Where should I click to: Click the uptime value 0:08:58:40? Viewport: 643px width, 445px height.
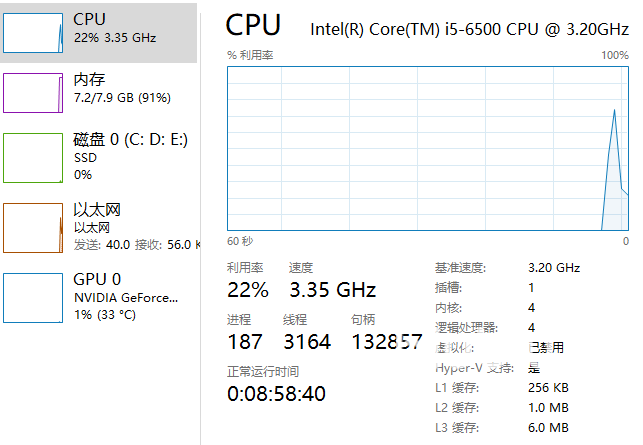tap(276, 394)
